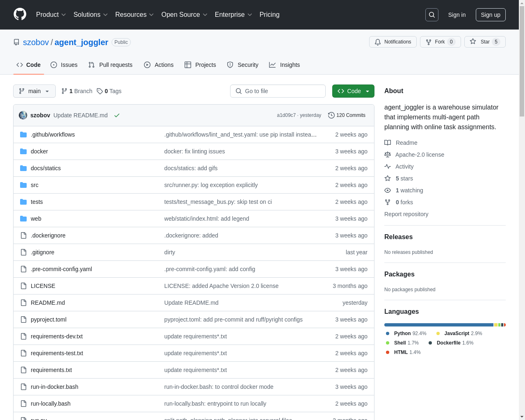Click the folder icon for .github/workflows
Screen dimensions: 525x420
point(23,135)
